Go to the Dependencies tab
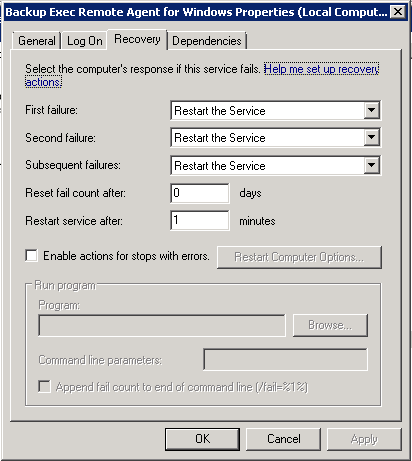 [207, 41]
